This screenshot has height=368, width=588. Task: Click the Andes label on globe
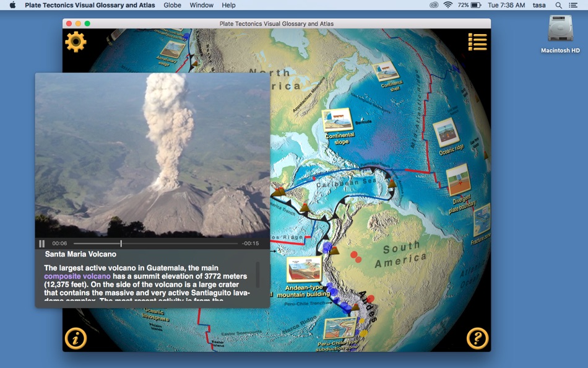368,307
